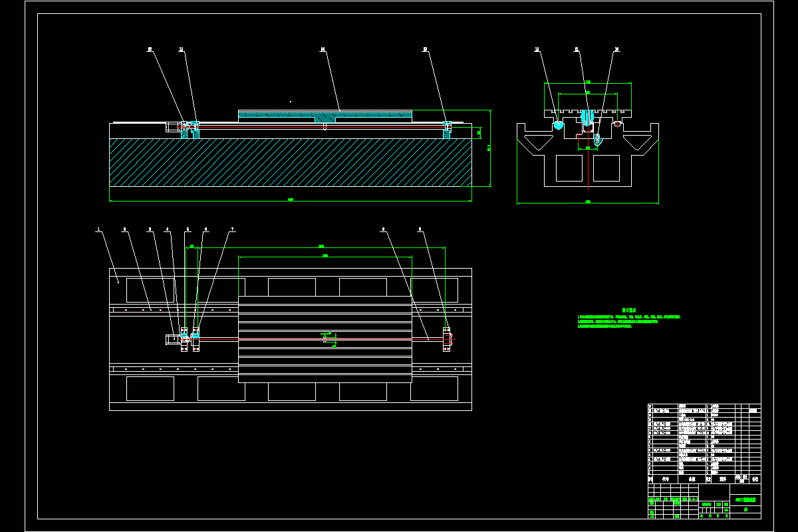Select the green technical requirements note lines
The height and width of the screenshot is (532, 798).
coord(629,322)
